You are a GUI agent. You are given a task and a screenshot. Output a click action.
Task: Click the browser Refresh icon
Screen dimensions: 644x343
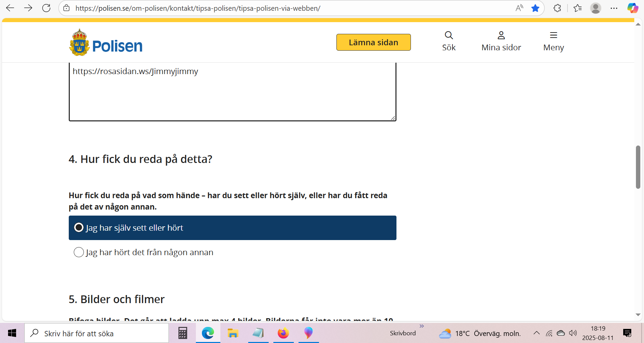point(46,8)
